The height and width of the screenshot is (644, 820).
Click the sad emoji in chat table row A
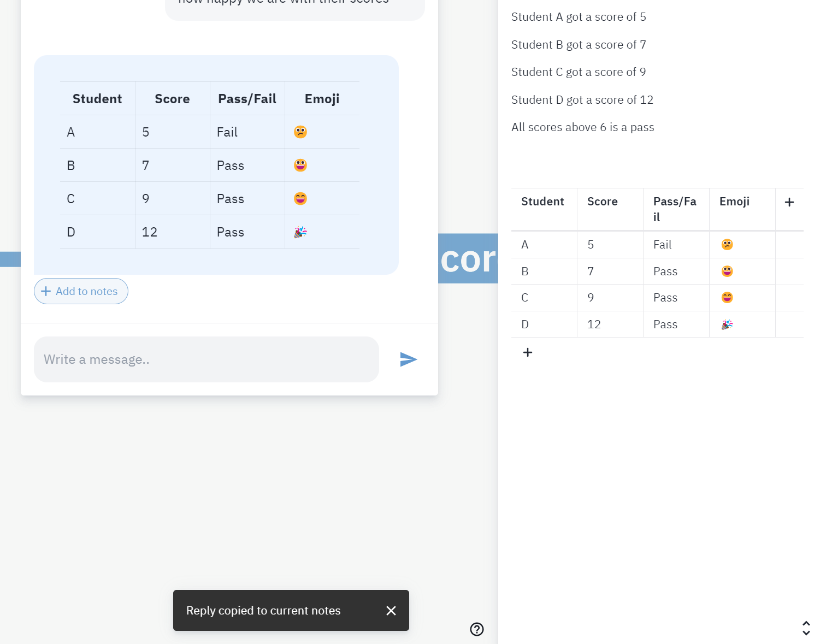(x=300, y=132)
